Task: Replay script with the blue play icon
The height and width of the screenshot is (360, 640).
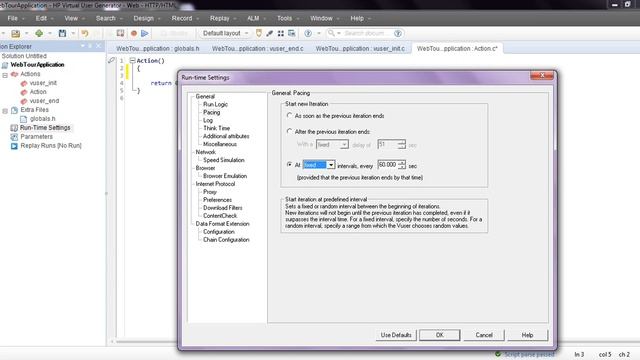Action: pos(144,33)
